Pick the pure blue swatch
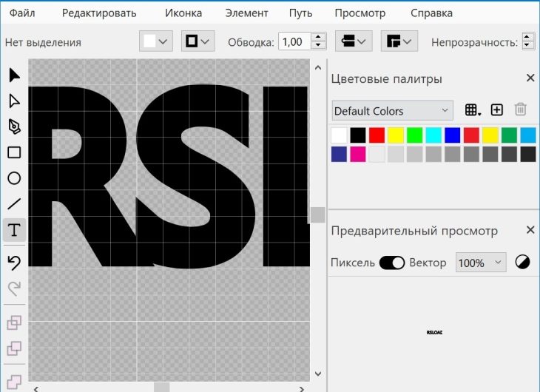Viewport: 540px width, 392px height. [453, 135]
